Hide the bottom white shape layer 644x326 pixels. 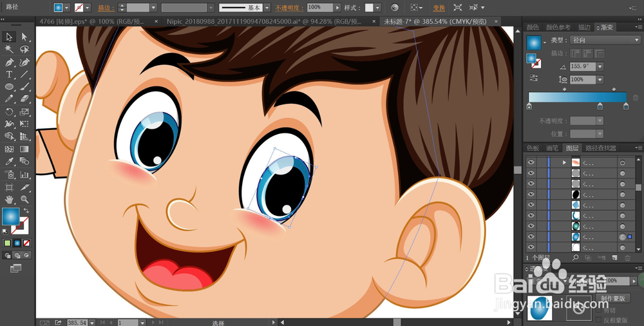click(531, 247)
